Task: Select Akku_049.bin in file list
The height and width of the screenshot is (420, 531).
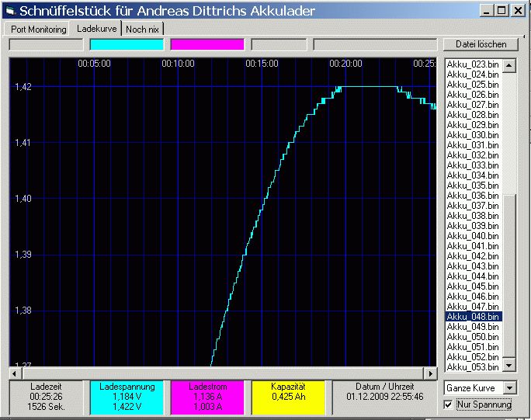Action: tap(473, 327)
